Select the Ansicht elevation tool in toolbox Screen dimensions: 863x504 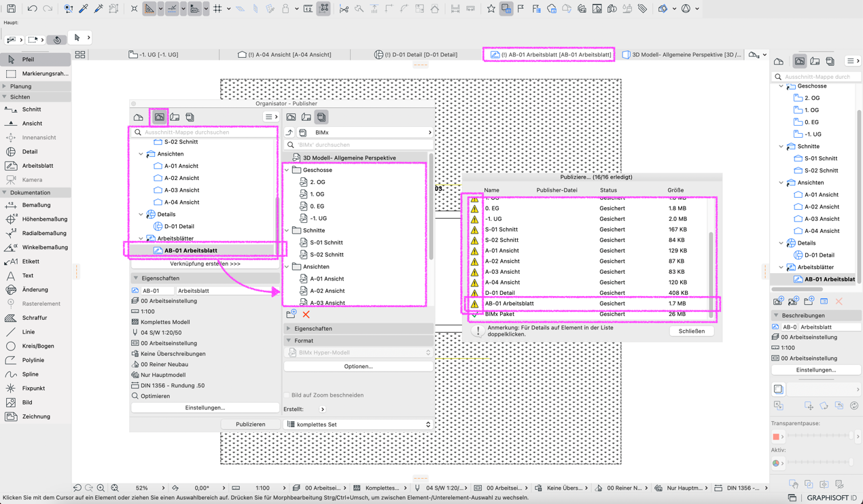click(35, 123)
